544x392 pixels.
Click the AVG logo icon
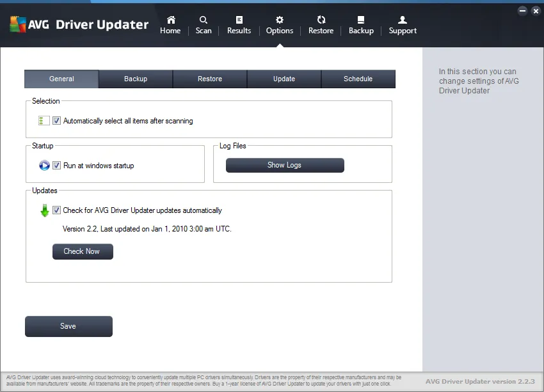point(18,24)
